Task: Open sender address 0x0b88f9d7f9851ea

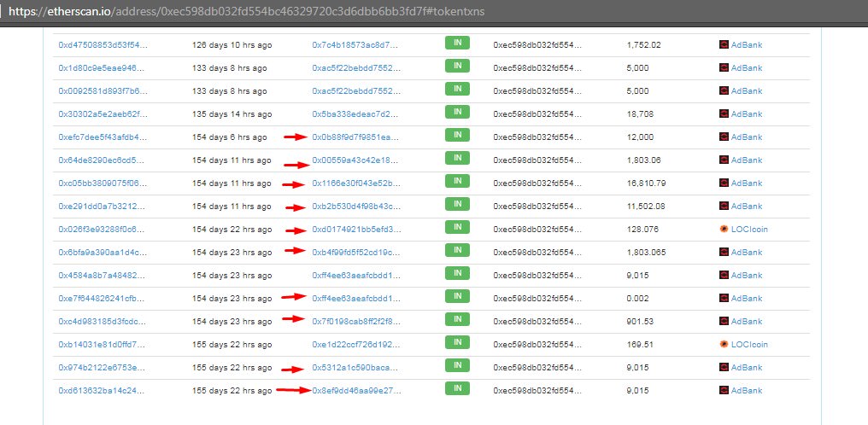Action: pyautogui.click(x=356, y=137)
